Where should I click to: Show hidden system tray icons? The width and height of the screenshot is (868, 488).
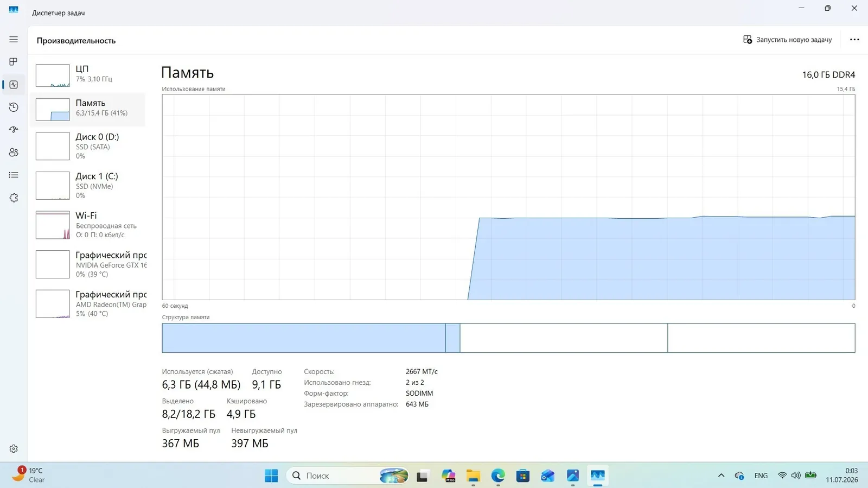721,476
